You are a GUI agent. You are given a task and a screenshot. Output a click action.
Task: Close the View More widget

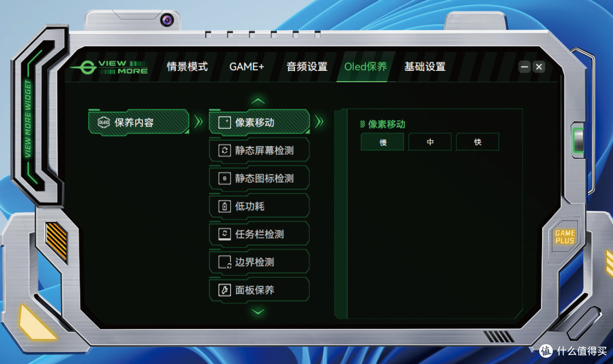pos(539,67)
